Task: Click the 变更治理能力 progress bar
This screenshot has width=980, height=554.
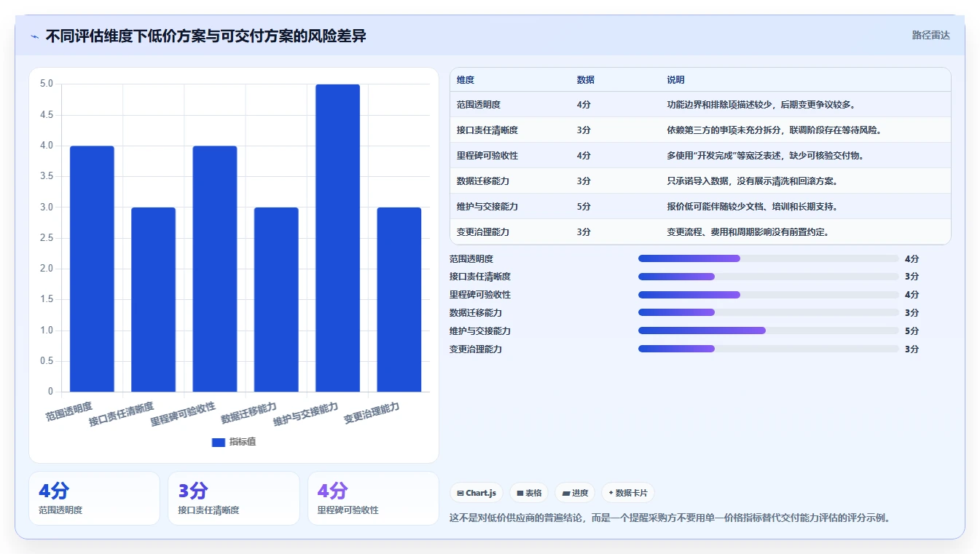Action: coord(769,349)
